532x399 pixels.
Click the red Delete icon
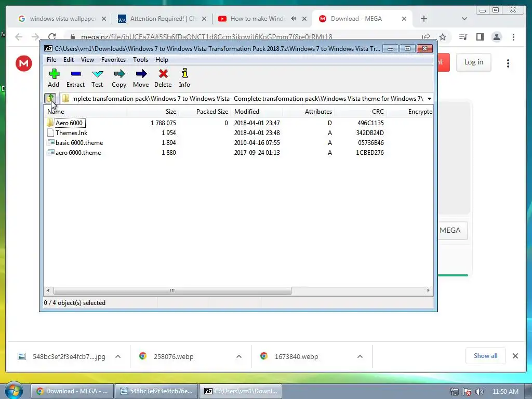pyautogui.click(x=163, y=74)
